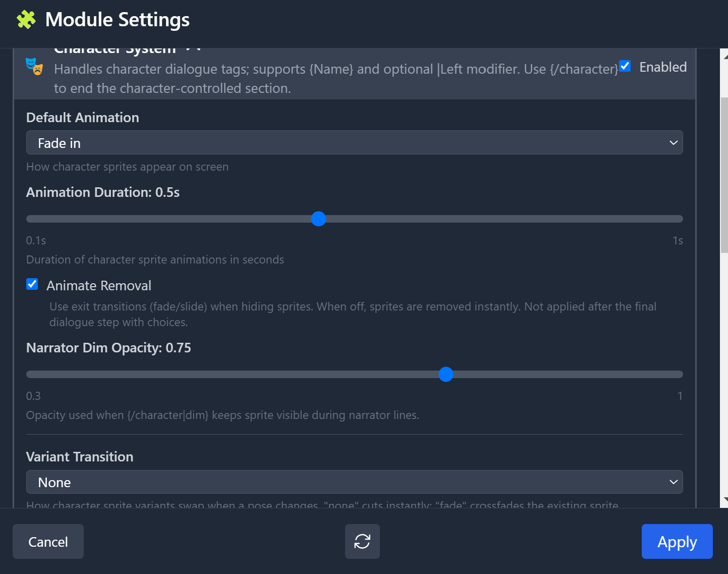
Task: Expand the Variant Transition dropdown
Action: pyautogui.click(x=354, y=482)
